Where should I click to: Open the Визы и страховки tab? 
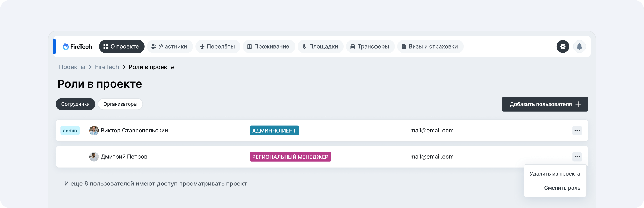(430, 47)
